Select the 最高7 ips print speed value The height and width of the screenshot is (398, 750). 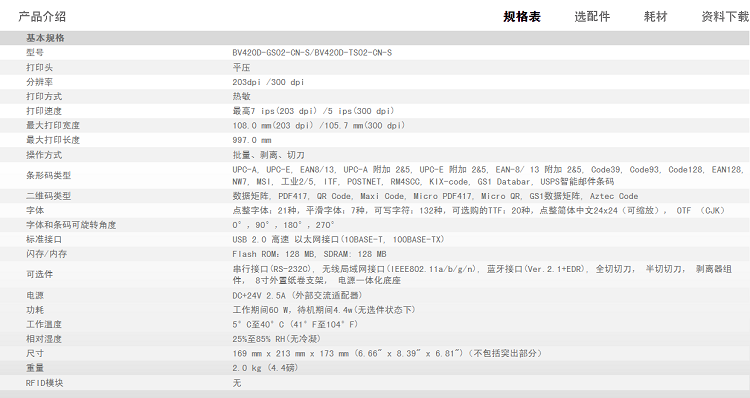[313, 111]
